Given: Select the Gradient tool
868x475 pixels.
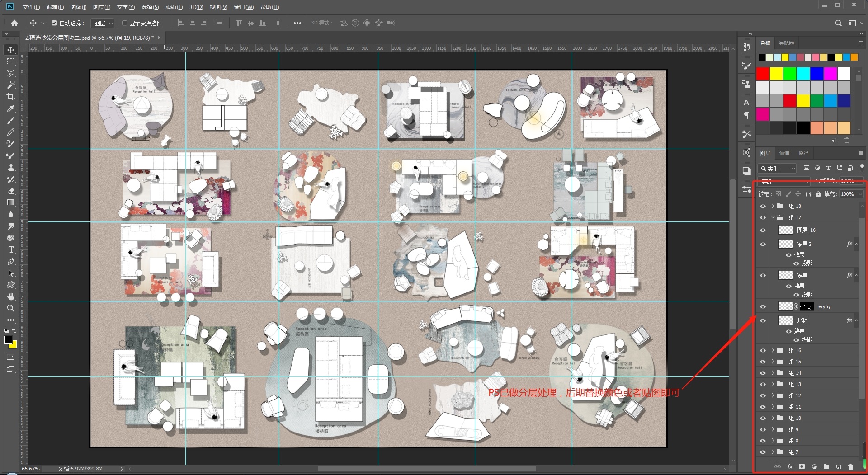Looking at the screenshot, I should [x=11, y=202].
